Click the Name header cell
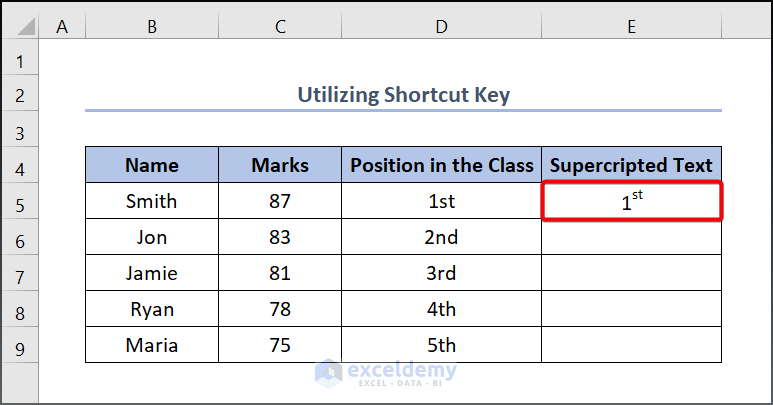 152,165
